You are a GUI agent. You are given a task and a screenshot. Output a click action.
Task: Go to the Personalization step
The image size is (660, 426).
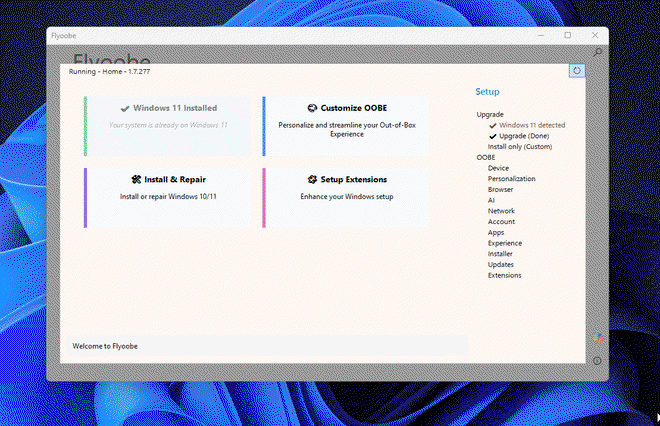coord(511,179)
